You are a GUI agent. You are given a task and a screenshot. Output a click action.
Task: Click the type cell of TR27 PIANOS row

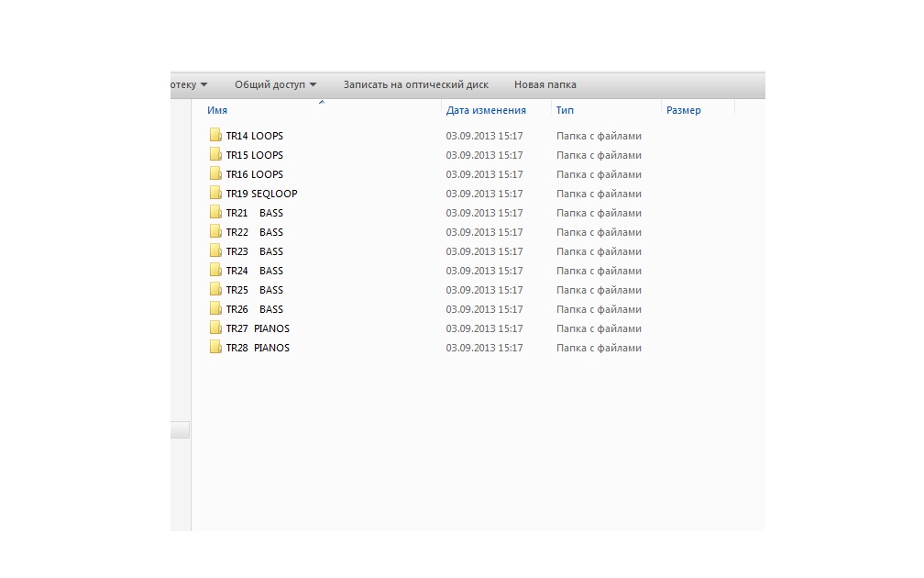[x=599, y=328]
